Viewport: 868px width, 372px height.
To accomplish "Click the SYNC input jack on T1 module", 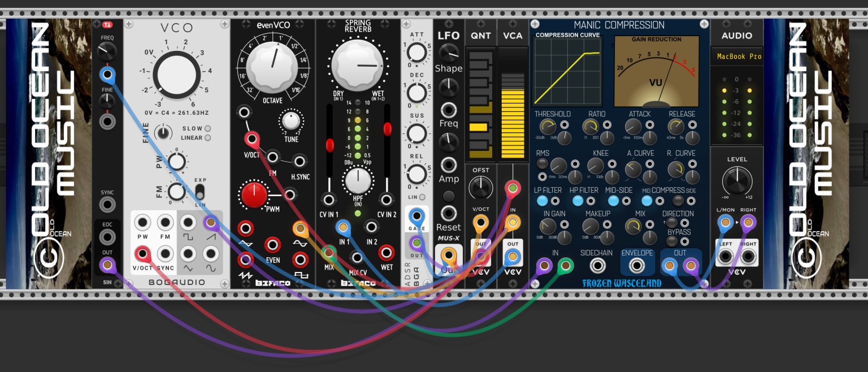I will [x=107, y=205].
